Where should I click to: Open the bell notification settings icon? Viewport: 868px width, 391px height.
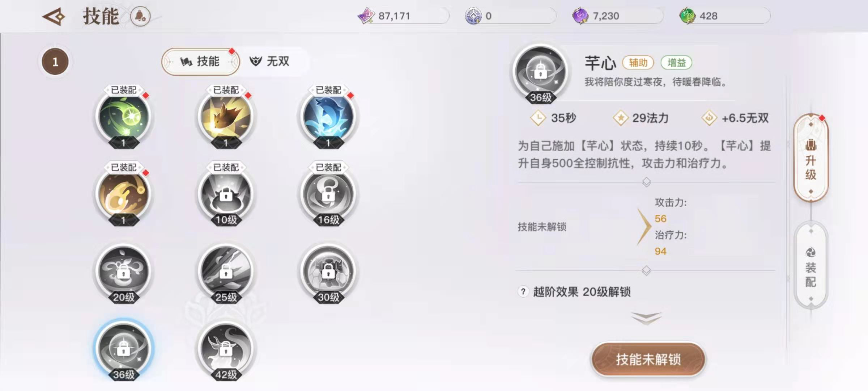click(x=140, y=16)
